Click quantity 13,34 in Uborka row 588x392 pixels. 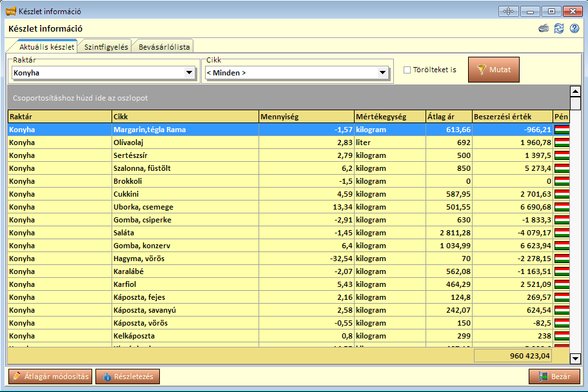[306, 207]
